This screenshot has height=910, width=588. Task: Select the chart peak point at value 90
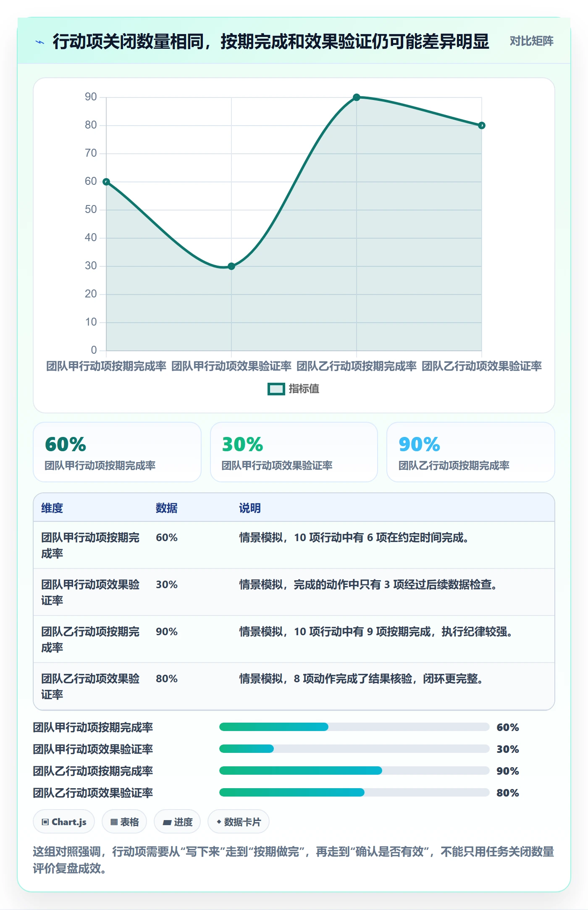click(x=357, y=97)
